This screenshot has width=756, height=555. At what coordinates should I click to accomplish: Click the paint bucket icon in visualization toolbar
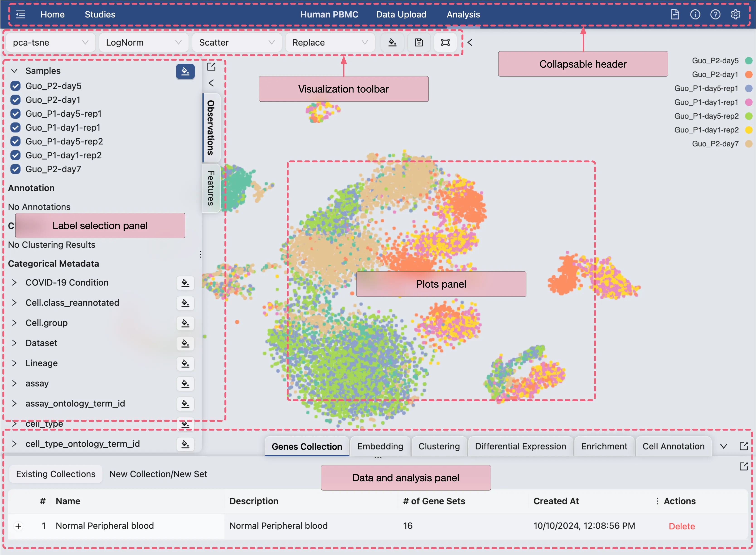392,42
